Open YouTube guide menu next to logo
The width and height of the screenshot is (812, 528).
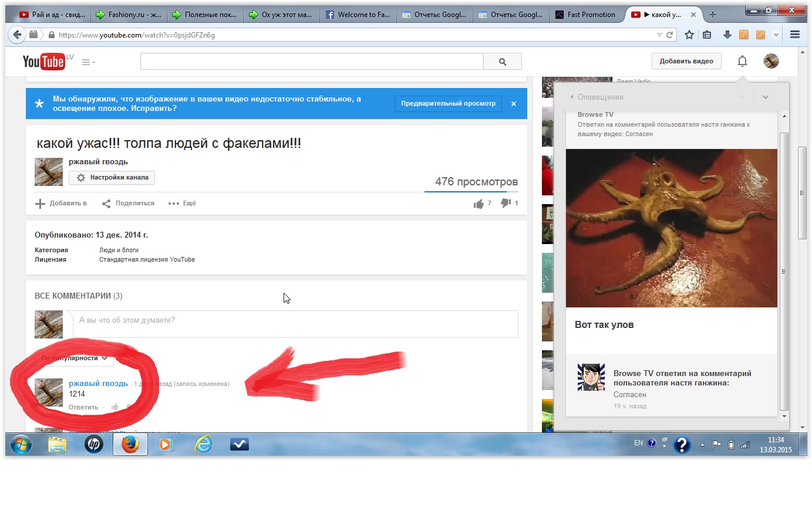pyautogui.click(x=88, y=62)
